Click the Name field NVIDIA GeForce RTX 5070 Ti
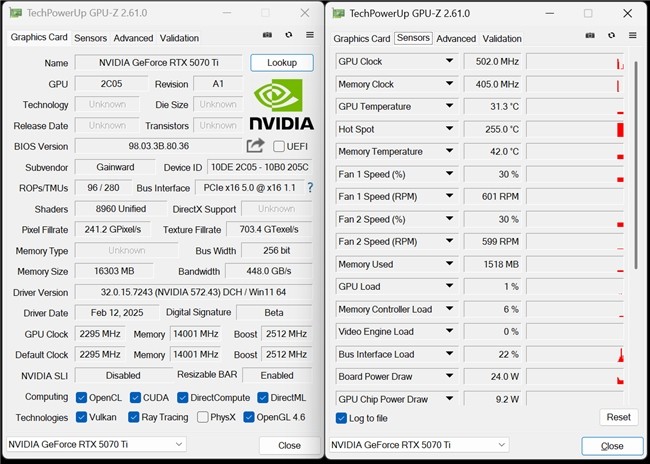The image size is (650, 464). (x=158, y=63)
